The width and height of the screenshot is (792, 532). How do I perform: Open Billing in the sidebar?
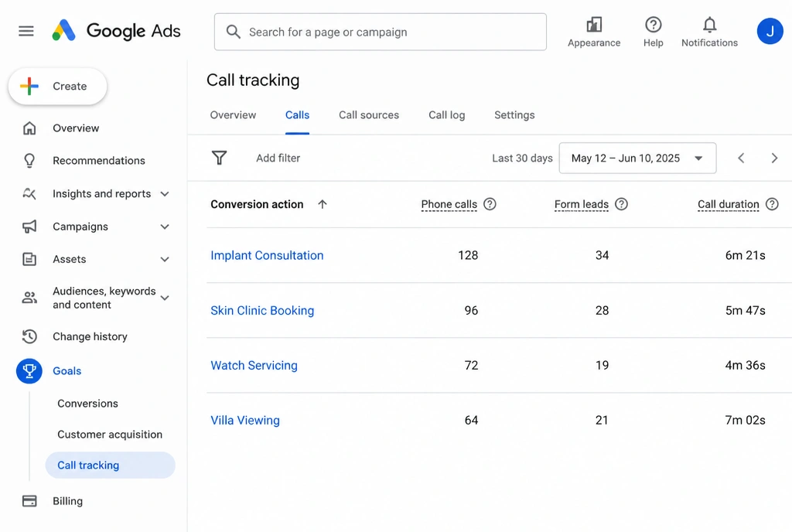[68, 501]
